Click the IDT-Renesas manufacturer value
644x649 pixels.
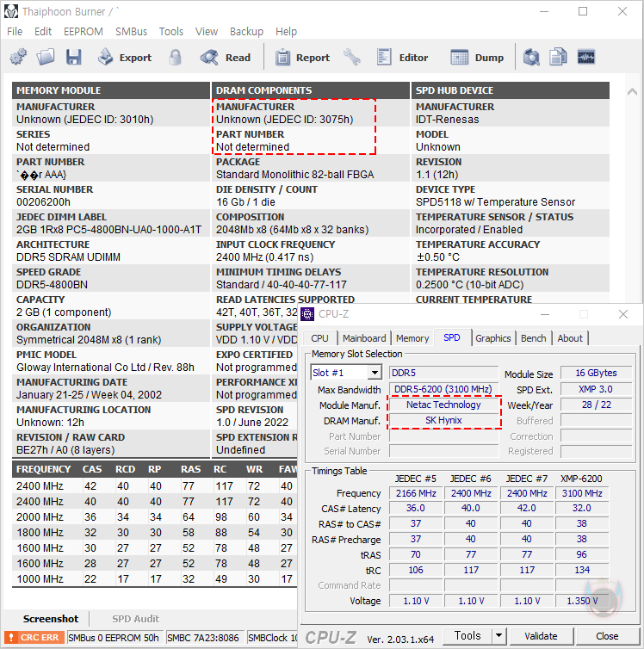point(448,120)
